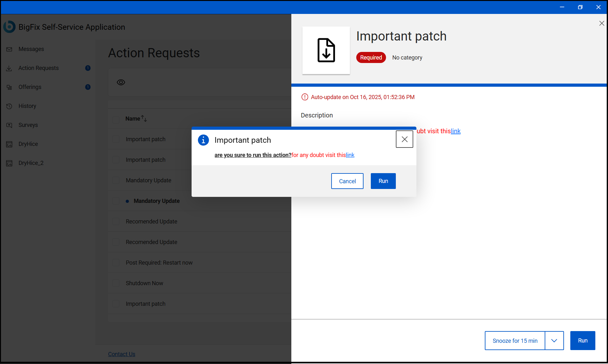Expand the snooze duration dropdown arrow
Image resolution: width=608 pixels, height=364 pixels.
pyautogui.click(x=554, y=341)
